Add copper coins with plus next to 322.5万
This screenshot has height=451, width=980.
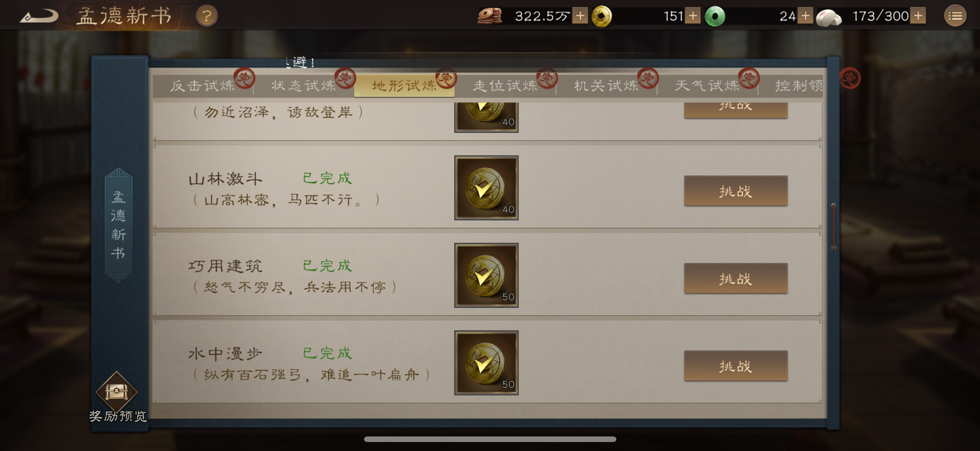580,16
